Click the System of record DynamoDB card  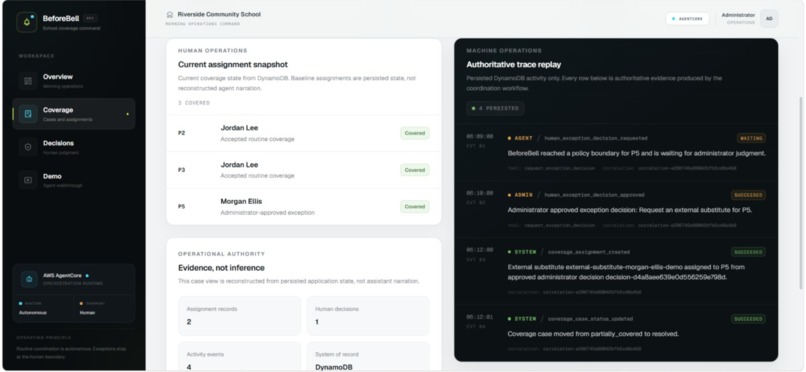[x=368, y=356]
